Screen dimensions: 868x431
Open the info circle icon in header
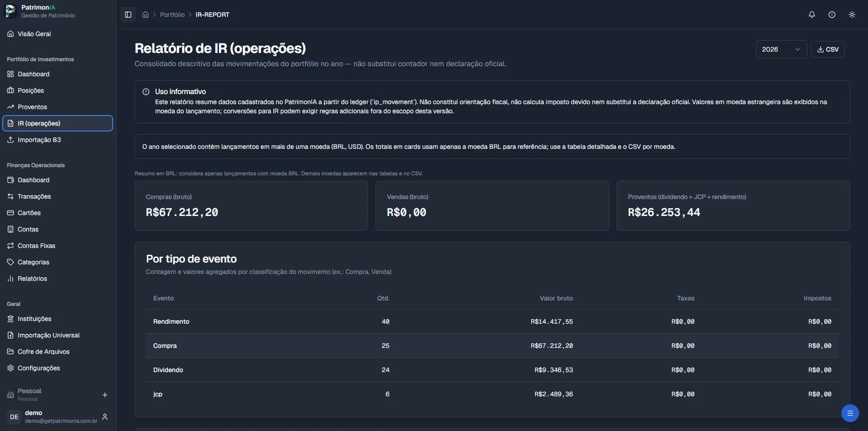[832, 15]
